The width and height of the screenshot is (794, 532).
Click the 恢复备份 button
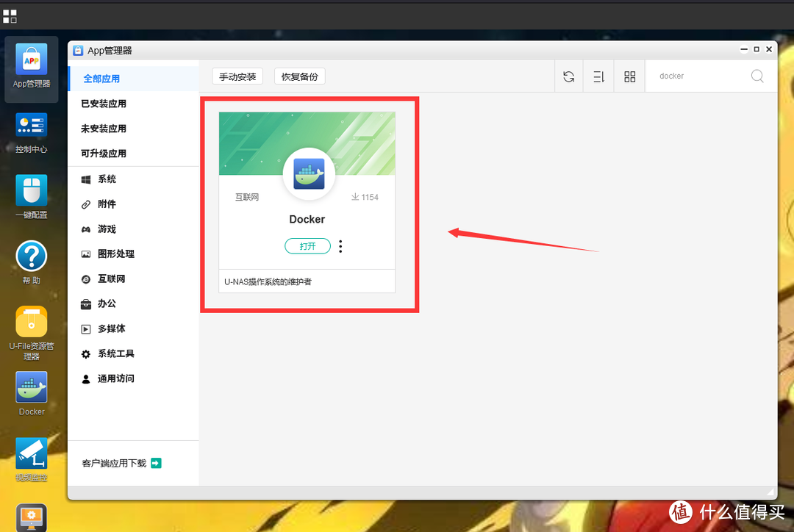click(x=300, y=76)
